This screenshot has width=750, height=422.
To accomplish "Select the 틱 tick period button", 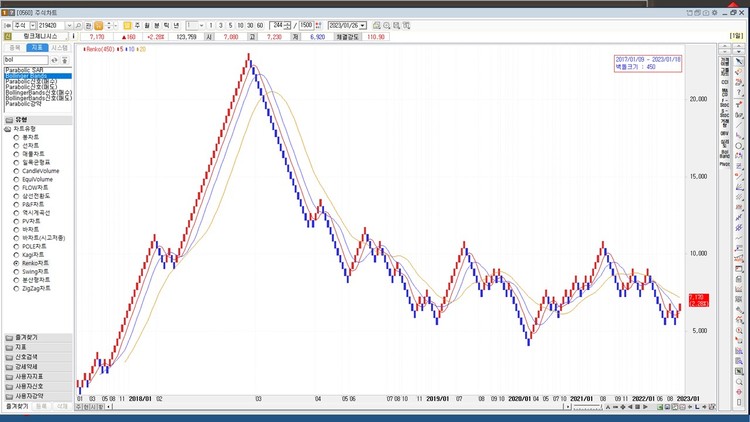I will [166, 25].
